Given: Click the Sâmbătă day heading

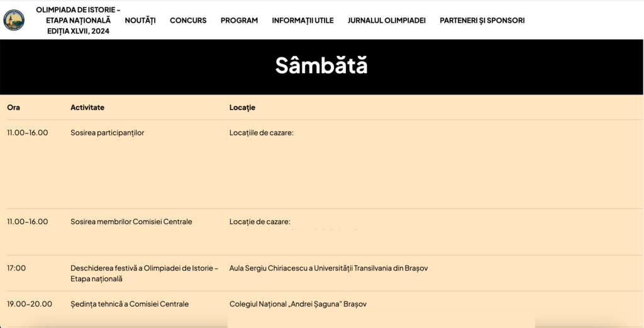Looking at the screenshot, I should (x=321, y=65).
